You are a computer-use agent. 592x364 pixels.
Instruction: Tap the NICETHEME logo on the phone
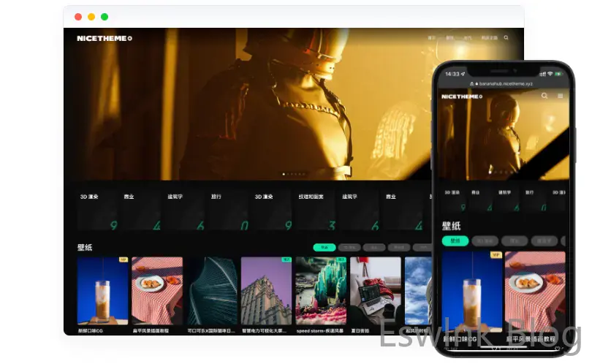click(x=461, y=96)
